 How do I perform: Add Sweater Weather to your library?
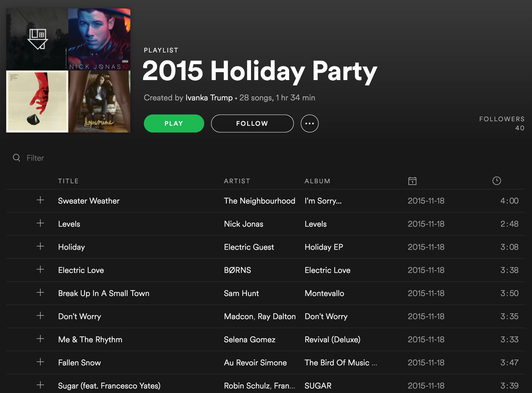click(40, 200)
